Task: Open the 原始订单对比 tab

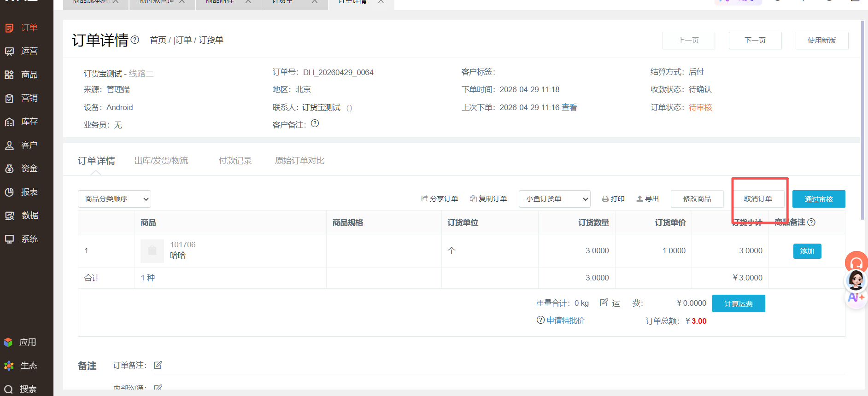Action: pyautogui.click(x=299, y=161)
